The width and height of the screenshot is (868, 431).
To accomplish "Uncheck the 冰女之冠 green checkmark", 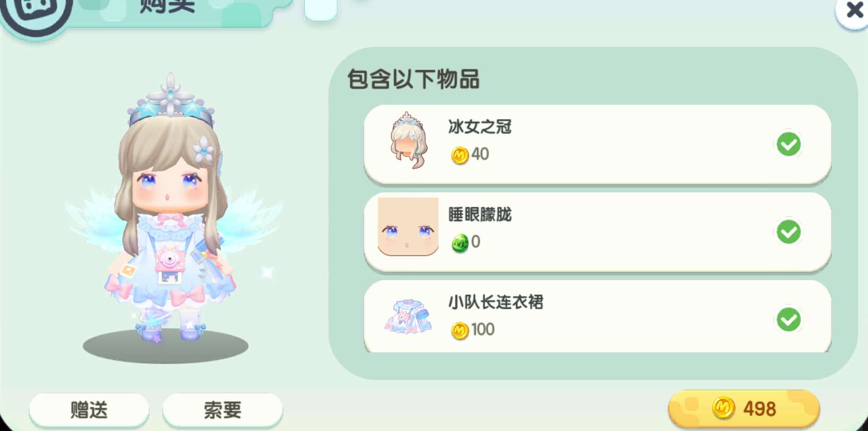I will pyautogui.click(x=788, y=144).
